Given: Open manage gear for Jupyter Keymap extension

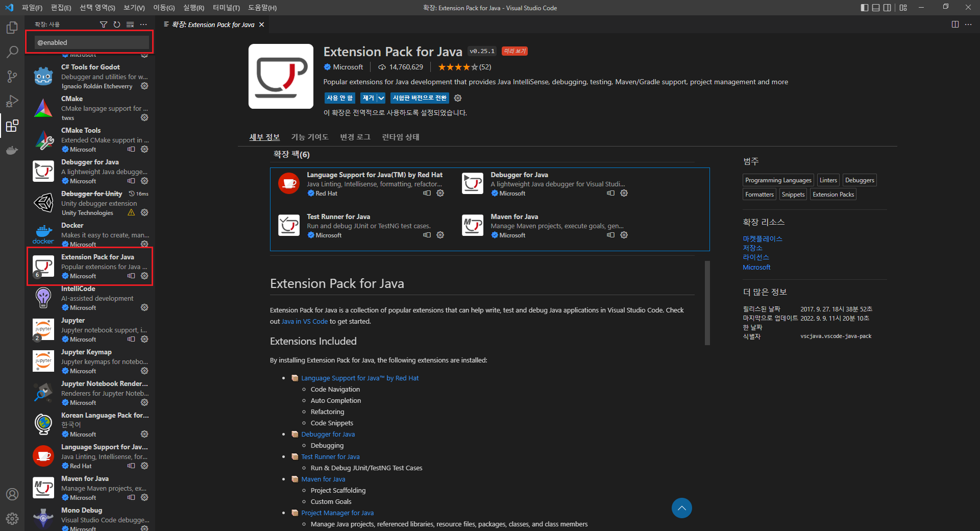Looking at the screenshot, I should [x=144, y=371].
